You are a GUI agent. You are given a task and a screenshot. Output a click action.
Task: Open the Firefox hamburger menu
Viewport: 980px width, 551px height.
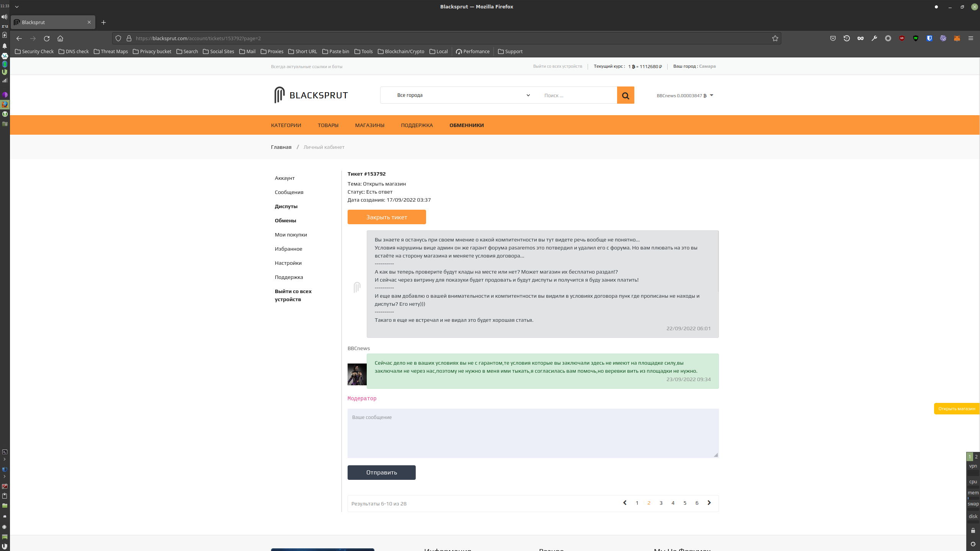pyautogui.click(x=971, y=38)
